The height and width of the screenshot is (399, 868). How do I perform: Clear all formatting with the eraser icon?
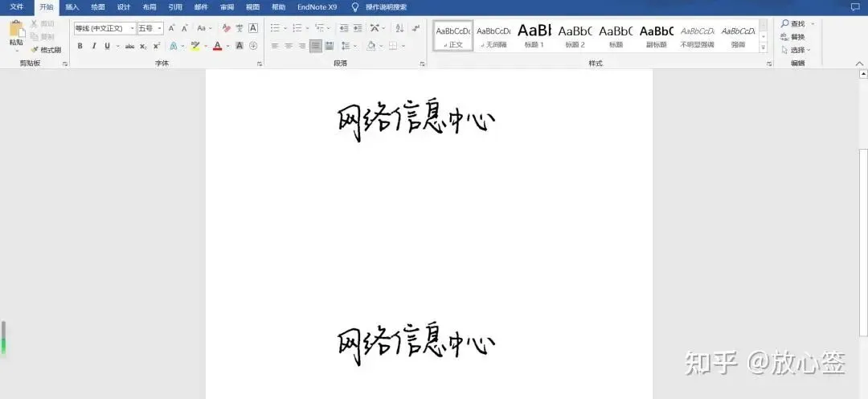point(226,28)
